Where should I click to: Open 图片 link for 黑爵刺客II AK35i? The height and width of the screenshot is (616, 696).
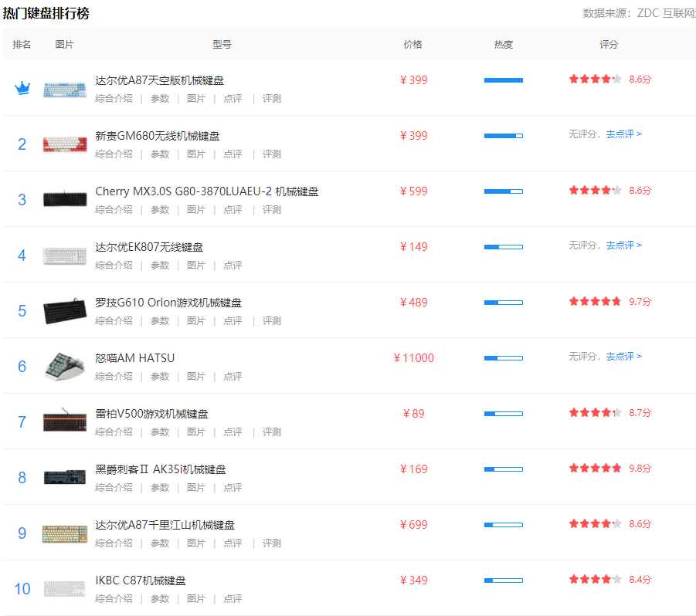[196, 488]
